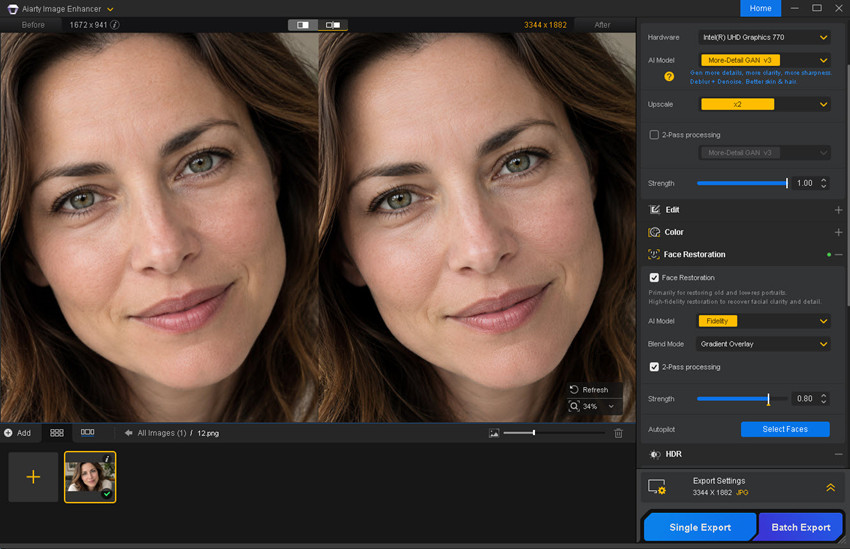Switch to side-by-side compare view

302,25
